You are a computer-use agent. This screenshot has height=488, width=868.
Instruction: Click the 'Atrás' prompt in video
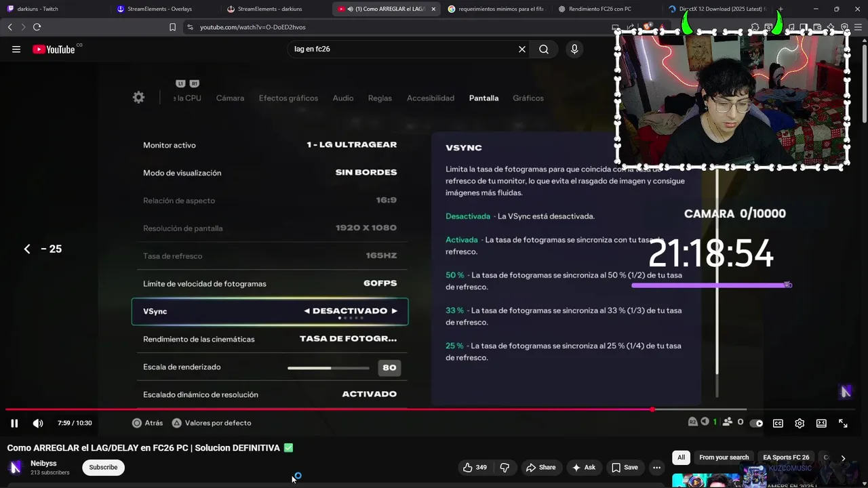[147, 423]
